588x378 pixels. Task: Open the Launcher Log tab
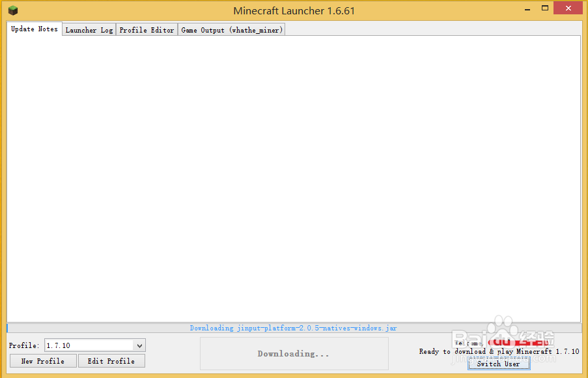click(89, 30)
